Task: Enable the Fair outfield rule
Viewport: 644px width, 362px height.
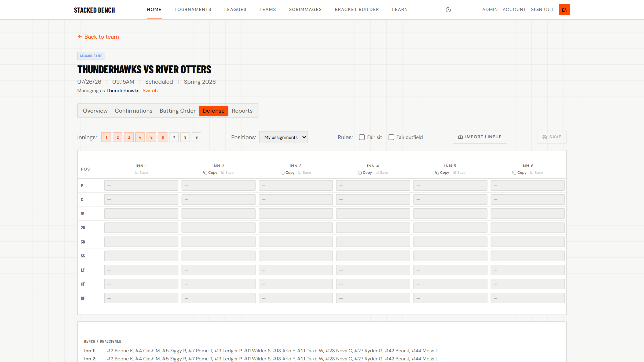Action: click(x=391, y=137)
